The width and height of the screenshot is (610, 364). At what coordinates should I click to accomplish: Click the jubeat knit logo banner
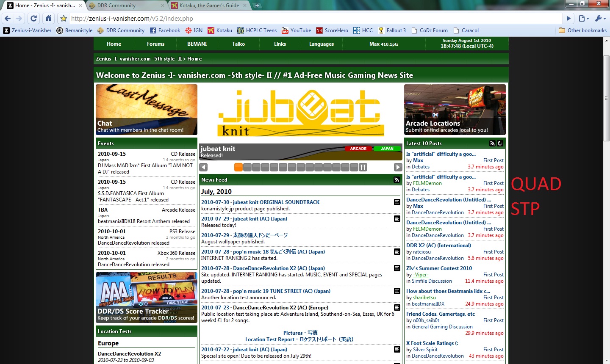pyautogui.click(x=301, y=113)
